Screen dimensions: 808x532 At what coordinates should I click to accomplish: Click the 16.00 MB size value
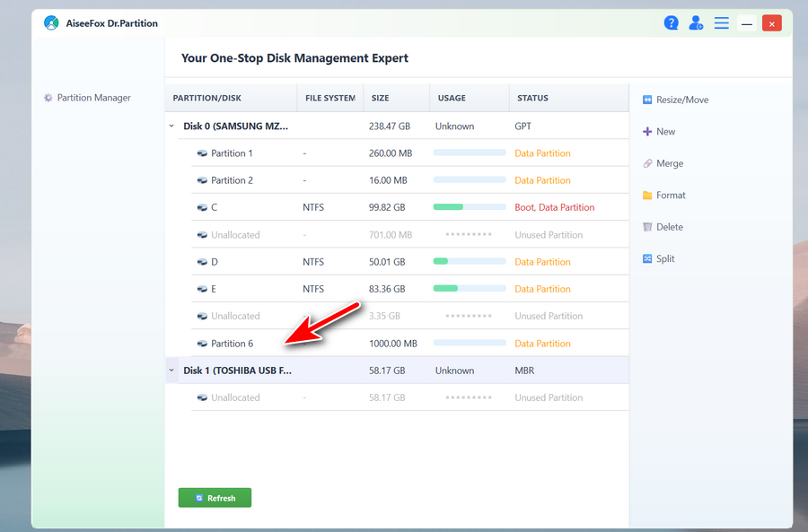tap(388, 180)
